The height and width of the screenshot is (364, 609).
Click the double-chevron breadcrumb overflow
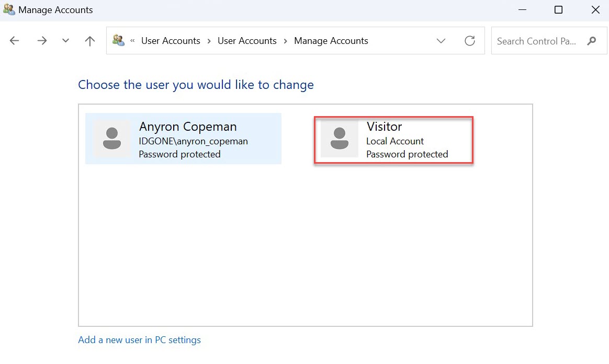pyautogui.click(x=132, y=41)
